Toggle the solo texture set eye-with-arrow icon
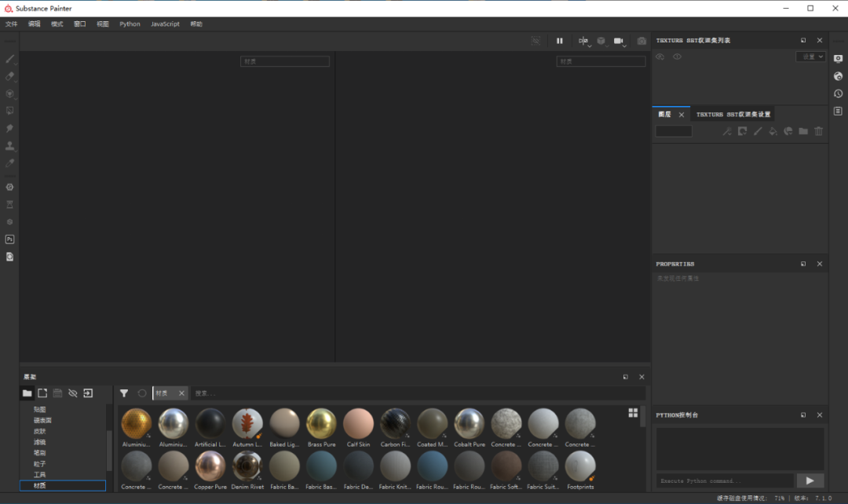Screen dimensions: 848x504 677,57
